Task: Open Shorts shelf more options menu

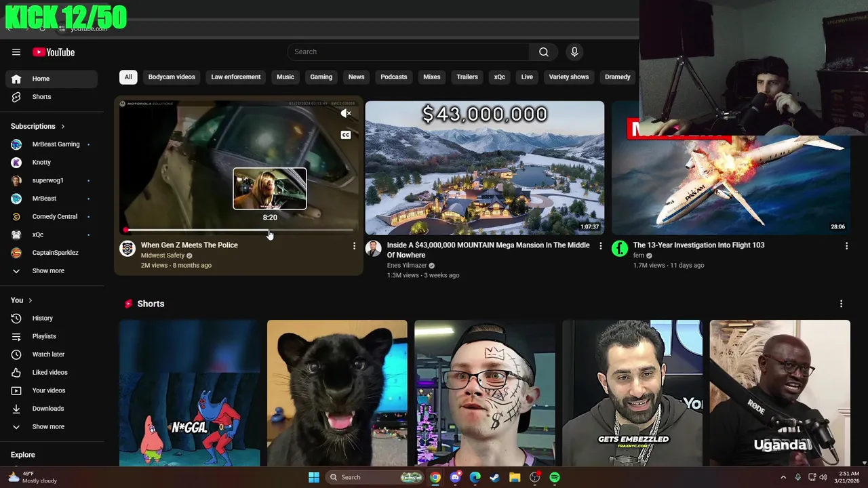Action: tap(841, 304)
